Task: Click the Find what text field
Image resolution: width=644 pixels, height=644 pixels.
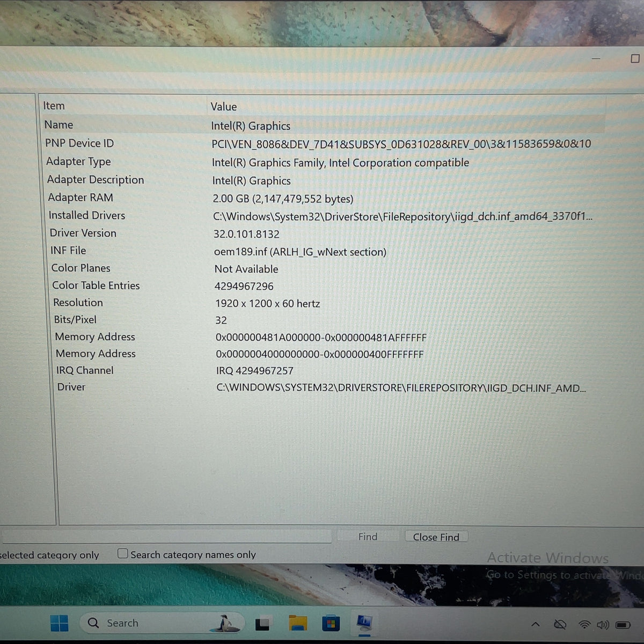Action: [166, 536]
